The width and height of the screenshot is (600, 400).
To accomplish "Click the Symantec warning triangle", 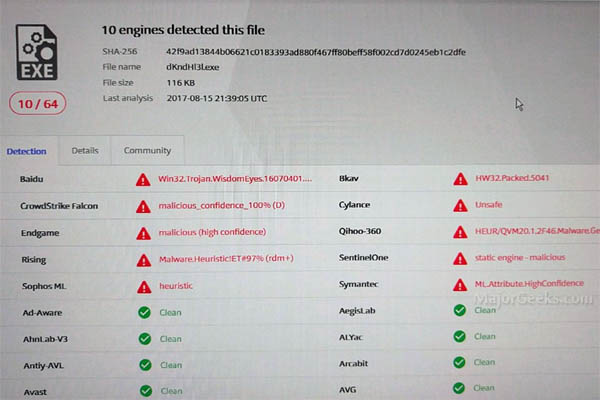I will [x=460, y=285].
